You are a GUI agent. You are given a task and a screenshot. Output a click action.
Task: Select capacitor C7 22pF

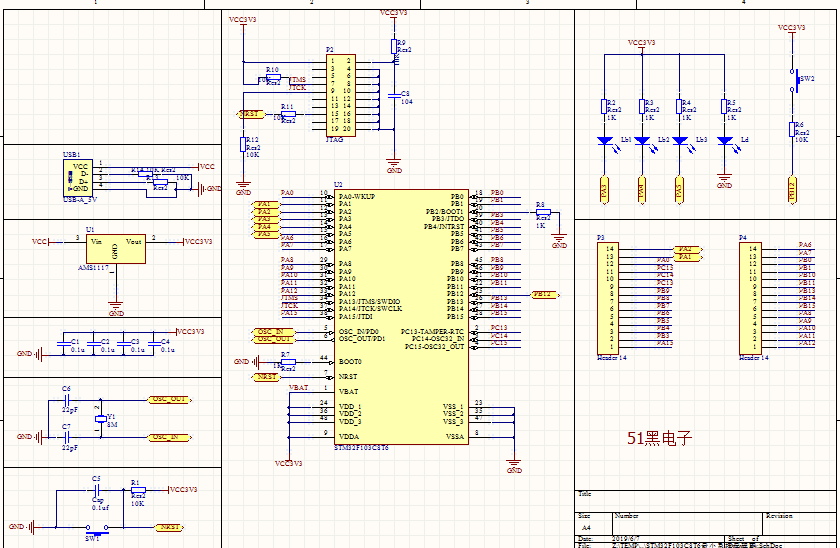[x=67, y=437]
